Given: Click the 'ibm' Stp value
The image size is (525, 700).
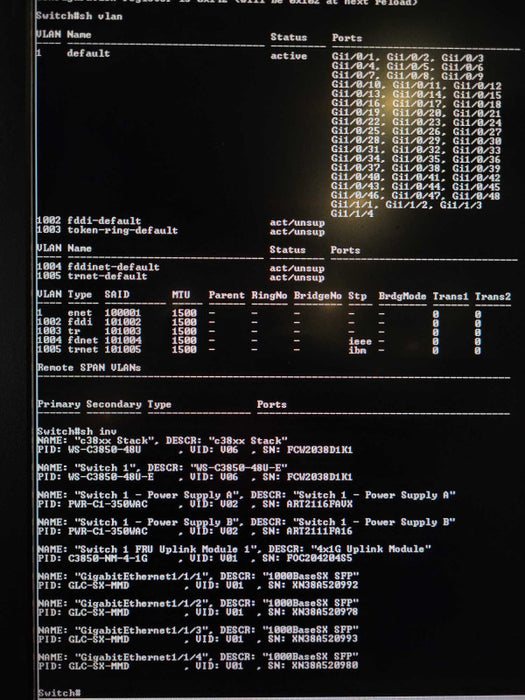Looking at the screenshot, I should (x=357, y=350).
